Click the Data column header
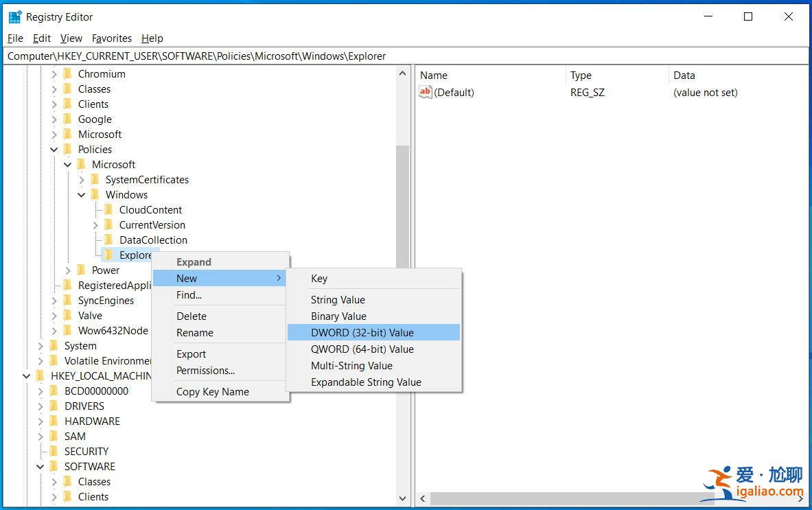The width and height of the screenshot is (812, 510). coord(684,76)
